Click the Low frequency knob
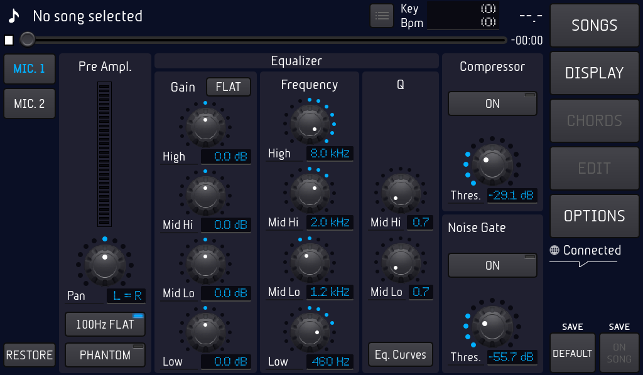Image resolution: width=644 pixels, height=376 pixels. 310,331
